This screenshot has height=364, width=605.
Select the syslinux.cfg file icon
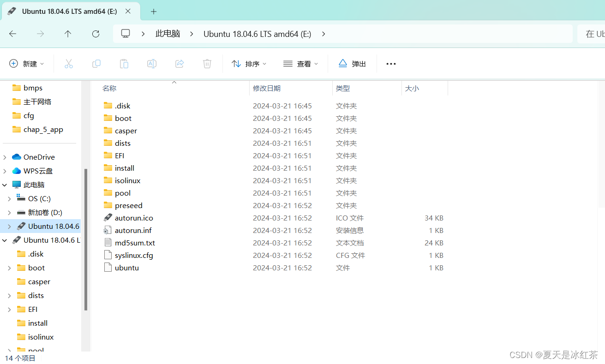[x=108, y=255]
